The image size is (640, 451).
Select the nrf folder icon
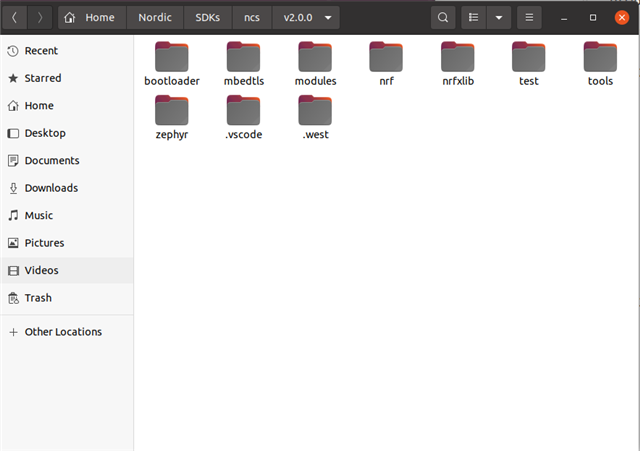click(386, 57)
